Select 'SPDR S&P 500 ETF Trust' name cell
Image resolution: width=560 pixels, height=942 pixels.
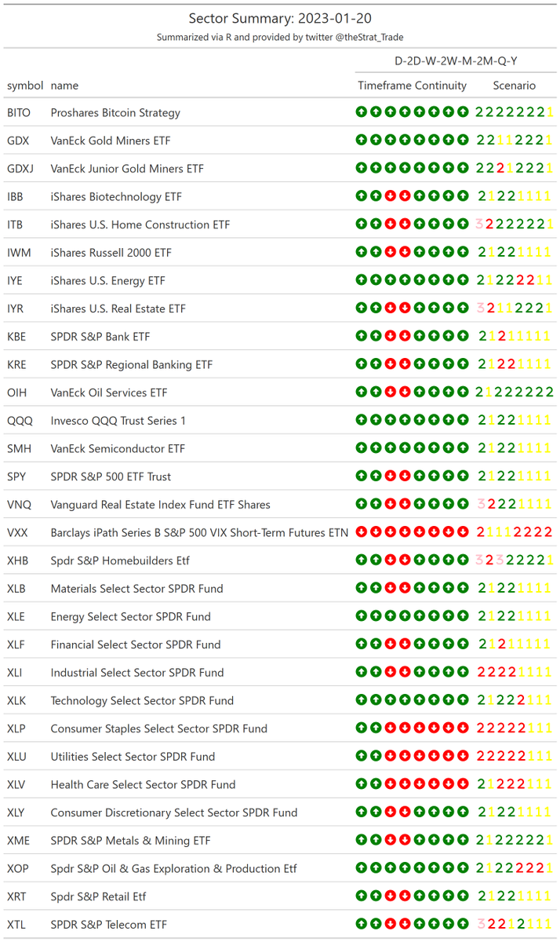click(x=111, y=476)
